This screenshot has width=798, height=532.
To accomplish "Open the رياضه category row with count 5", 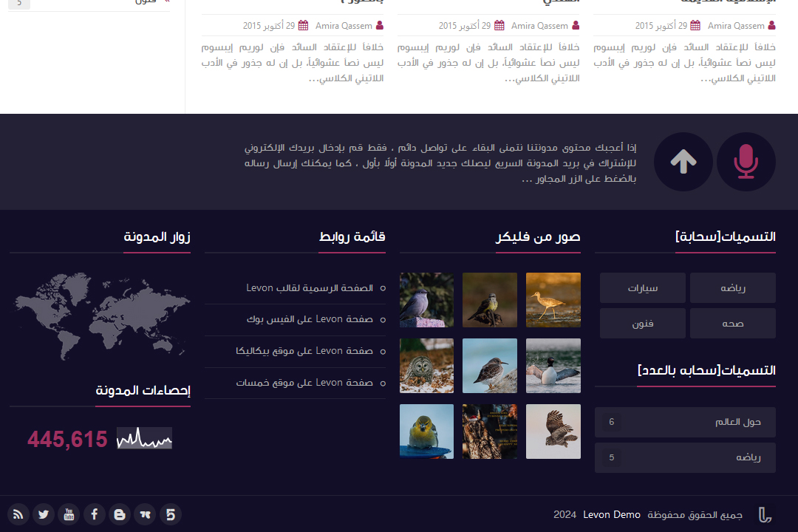I will [685, 457].
